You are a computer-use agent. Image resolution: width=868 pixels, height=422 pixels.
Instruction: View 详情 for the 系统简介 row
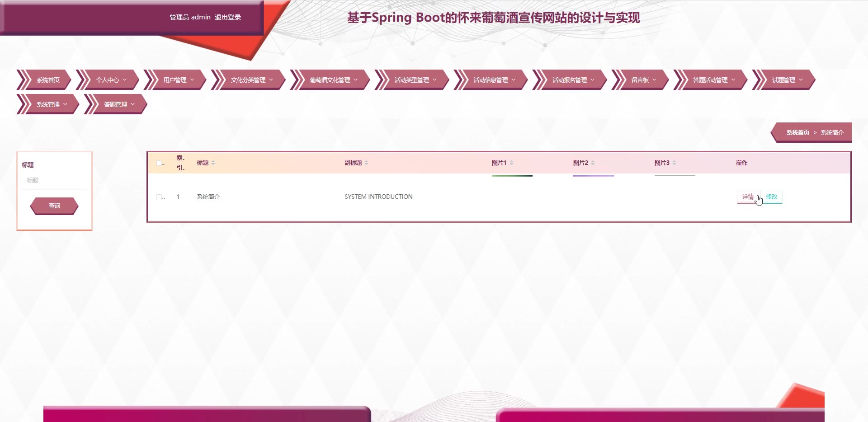(748, 197)
